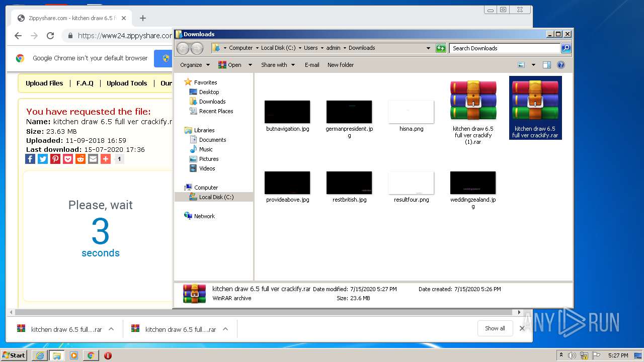Click Explorer back navigation button
This screenshot has height=362, width=644.
(183, 48)
